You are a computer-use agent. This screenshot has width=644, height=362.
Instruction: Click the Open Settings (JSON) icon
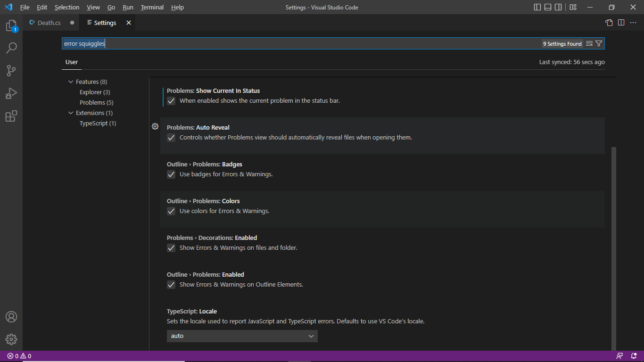[609, 23]
